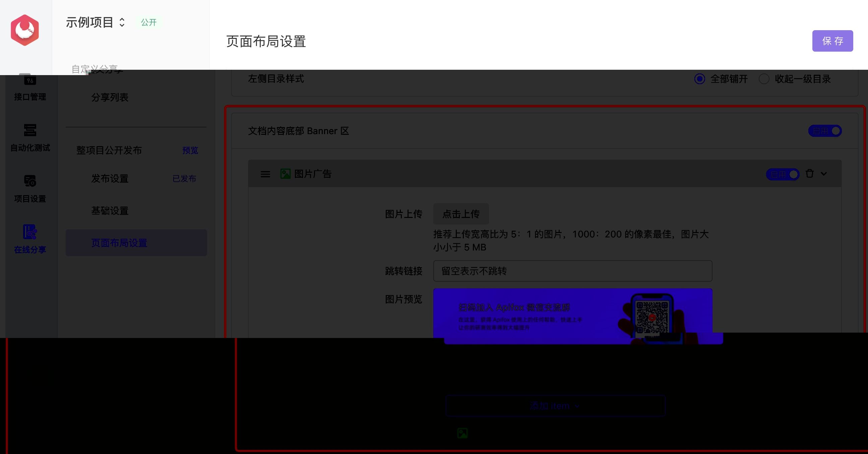The width and height of the screenshot is (868, 454).
Task: Click the 保存 button
Action: (x=832, y=41)
